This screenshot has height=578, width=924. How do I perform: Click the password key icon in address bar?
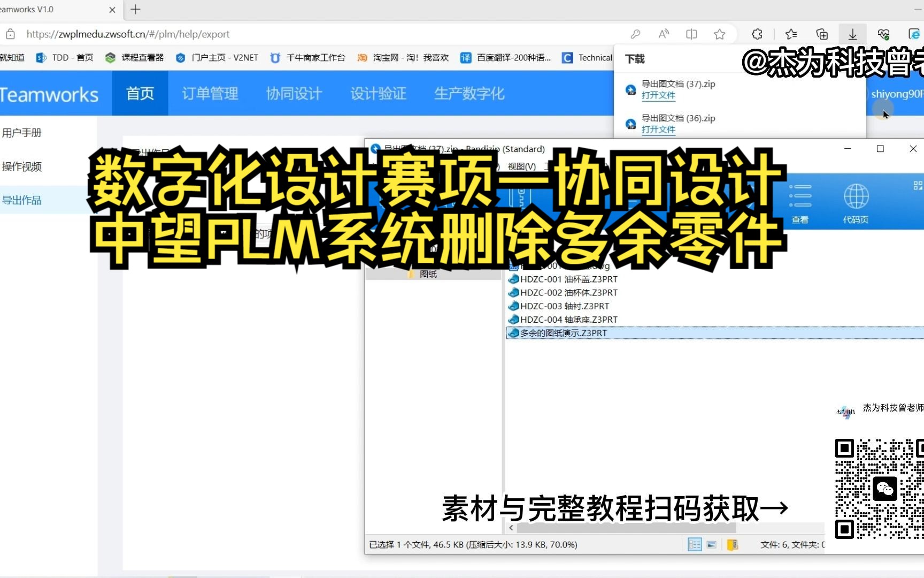(635, 34)
